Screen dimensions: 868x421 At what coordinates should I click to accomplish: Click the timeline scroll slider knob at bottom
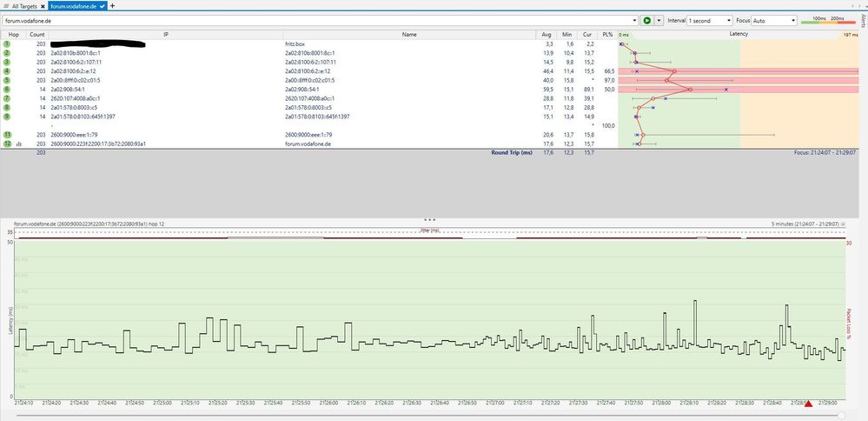pyautogui.click(x=841, y=415)
